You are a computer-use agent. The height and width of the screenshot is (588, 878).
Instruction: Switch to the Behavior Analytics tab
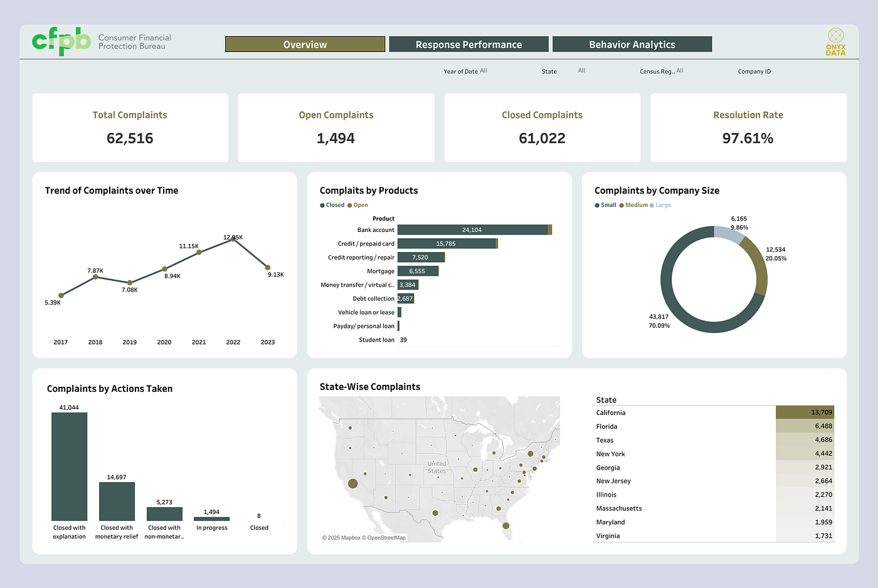click(632, 45)
